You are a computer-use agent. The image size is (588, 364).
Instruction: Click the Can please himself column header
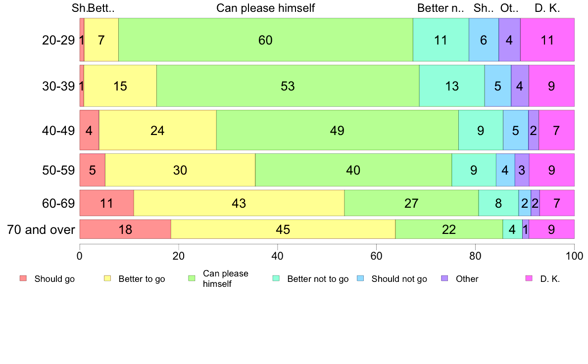click(265, 8)
